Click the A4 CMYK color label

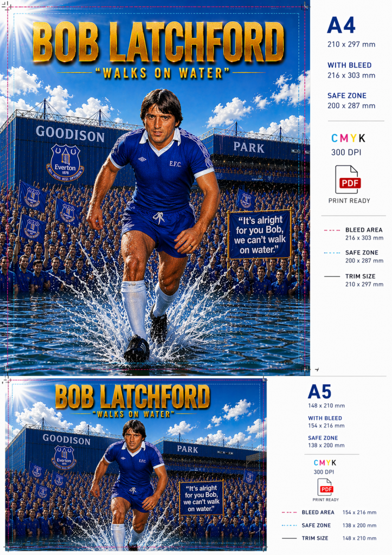pos(348,138)
